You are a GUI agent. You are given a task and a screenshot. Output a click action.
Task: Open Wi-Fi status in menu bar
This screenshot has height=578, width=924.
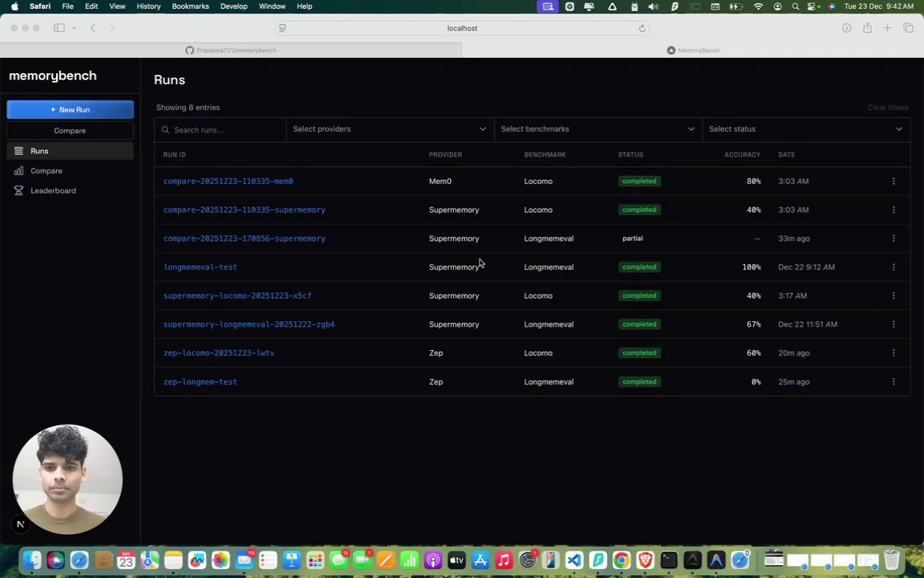pyautogui.click(x=759, y=6)
